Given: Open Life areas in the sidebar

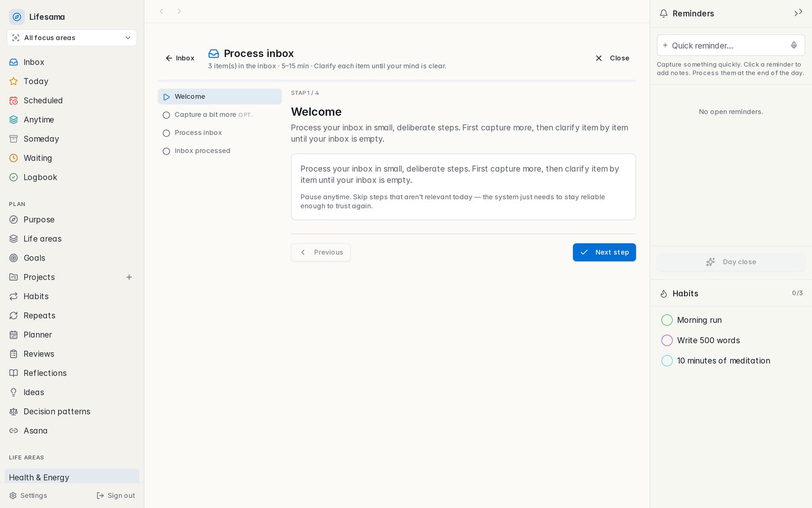Looking at the screenshot, I should click(x=72, y=239).
